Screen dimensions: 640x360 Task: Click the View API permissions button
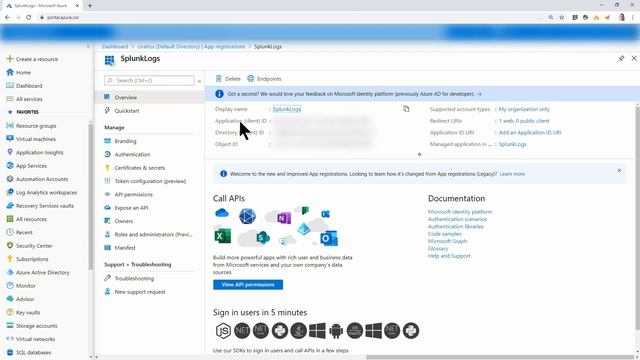(248, 284)
